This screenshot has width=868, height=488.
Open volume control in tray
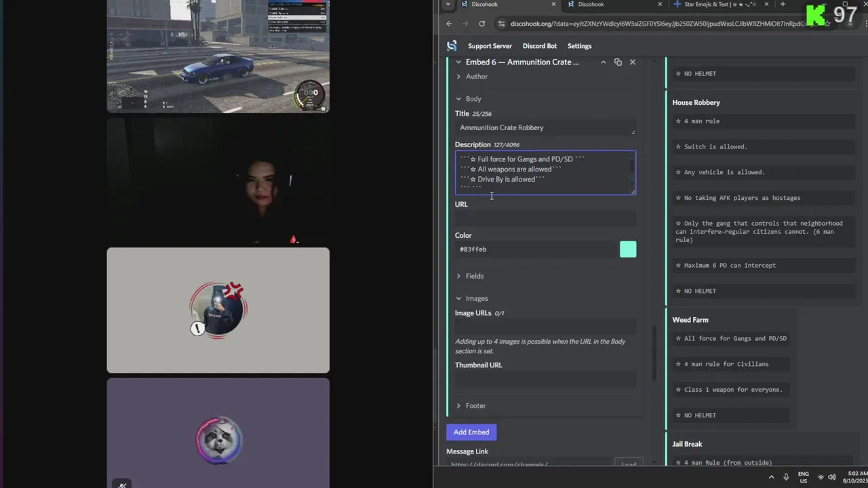[832, 477]
